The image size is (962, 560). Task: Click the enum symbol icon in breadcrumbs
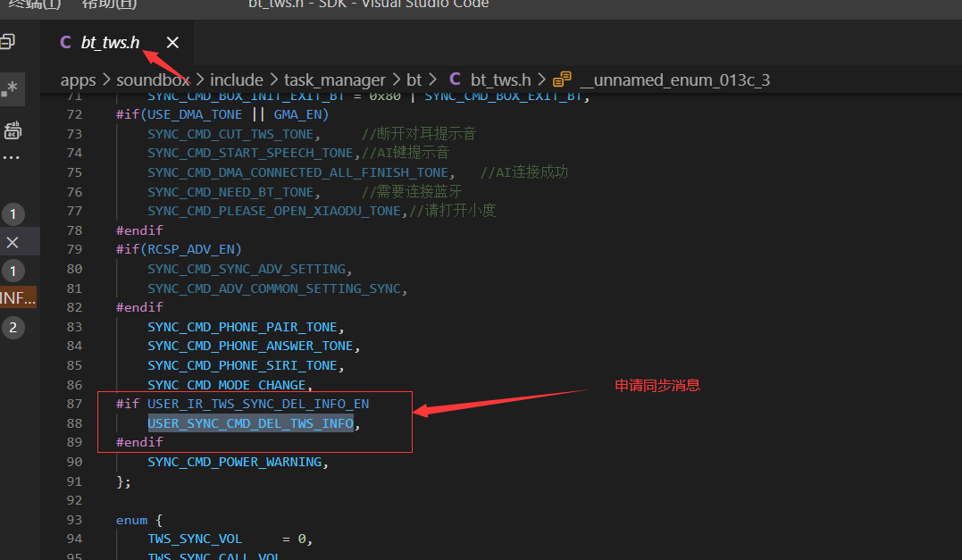tap(562, 79)
